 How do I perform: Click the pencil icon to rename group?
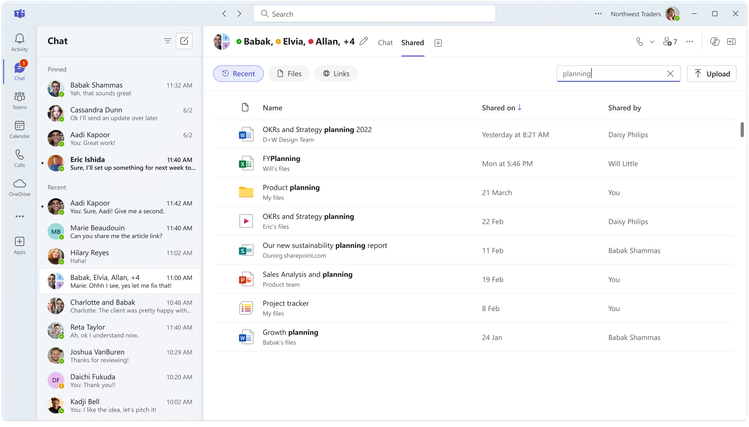(364, 42)
